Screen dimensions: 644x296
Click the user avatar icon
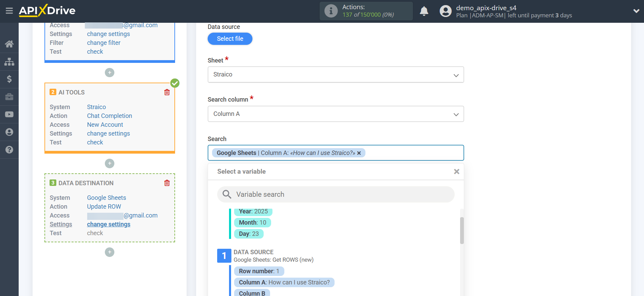tap(446, 11)
